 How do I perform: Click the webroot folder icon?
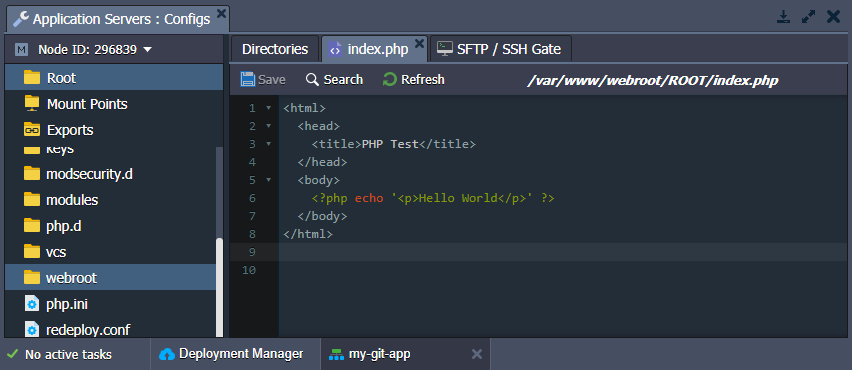(33, 277)
